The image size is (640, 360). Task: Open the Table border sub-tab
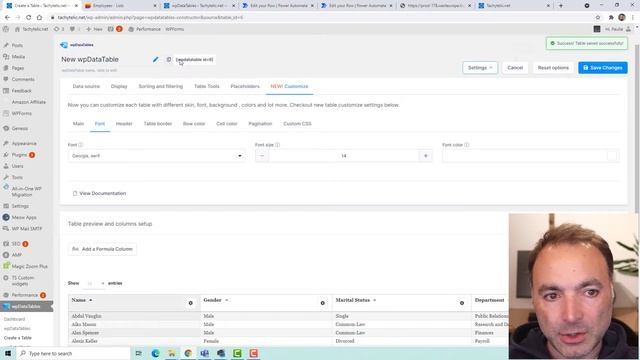point(158,124)
